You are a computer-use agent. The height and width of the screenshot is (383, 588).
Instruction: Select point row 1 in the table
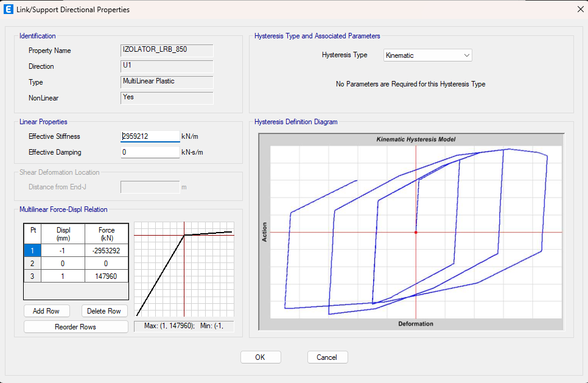tap(32, 251)
